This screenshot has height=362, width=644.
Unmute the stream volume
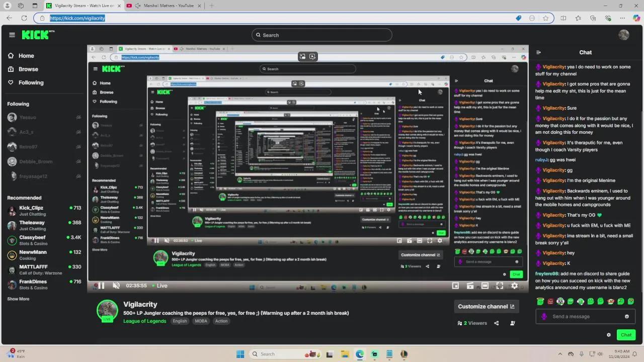pos(116,286)
